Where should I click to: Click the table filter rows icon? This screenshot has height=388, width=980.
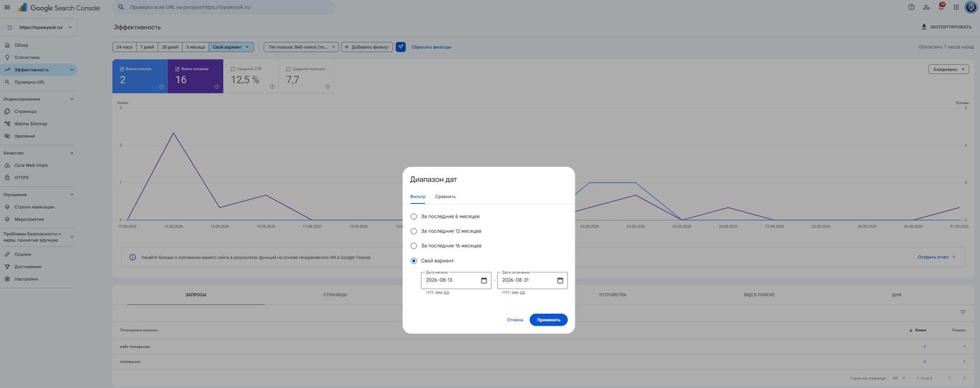pyautogui.click(x=962, y=312)
